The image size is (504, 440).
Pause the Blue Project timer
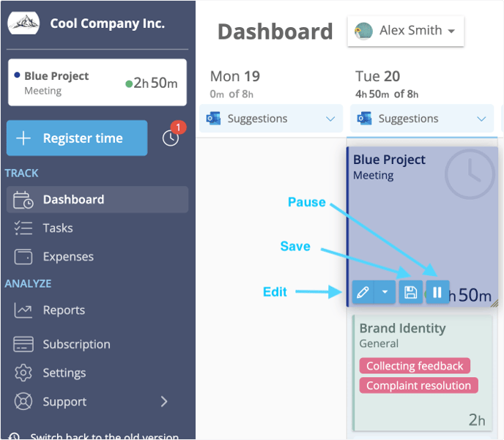coord(437,292)
